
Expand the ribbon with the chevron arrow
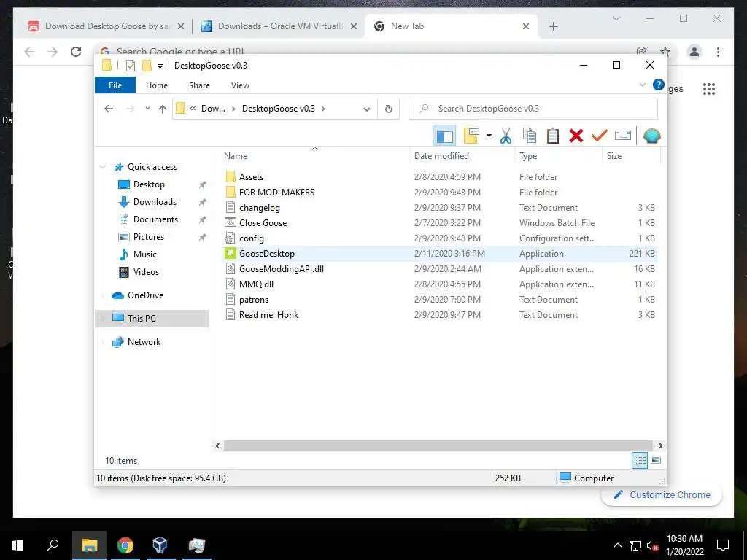642,85
